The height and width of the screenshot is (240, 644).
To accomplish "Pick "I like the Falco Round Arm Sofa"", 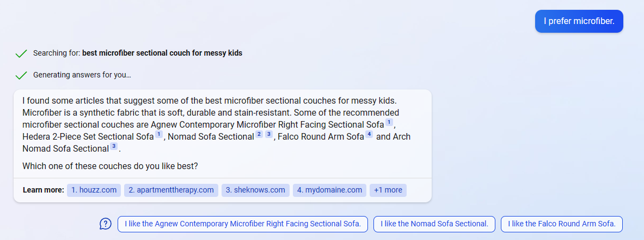I will [x=561, y=224].
